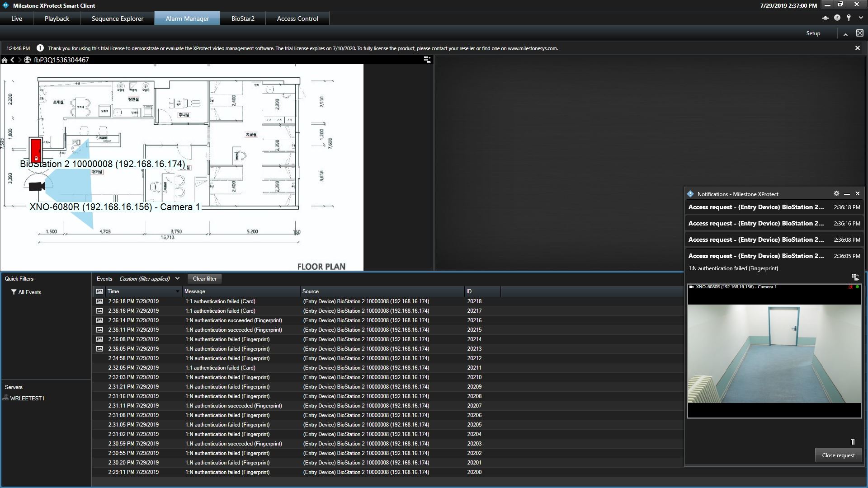Click the Close request button

[838, 455]
